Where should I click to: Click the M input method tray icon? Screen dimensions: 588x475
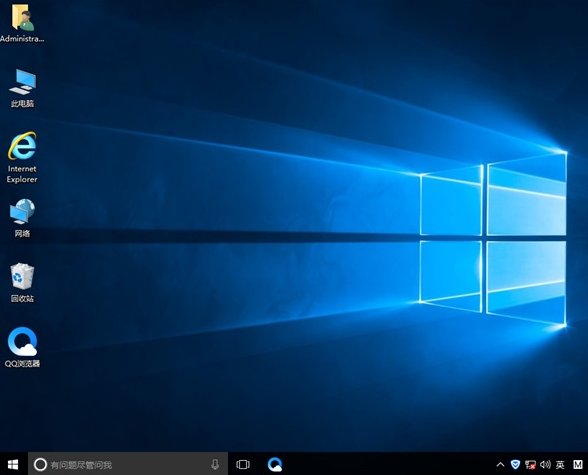[578, 465]
